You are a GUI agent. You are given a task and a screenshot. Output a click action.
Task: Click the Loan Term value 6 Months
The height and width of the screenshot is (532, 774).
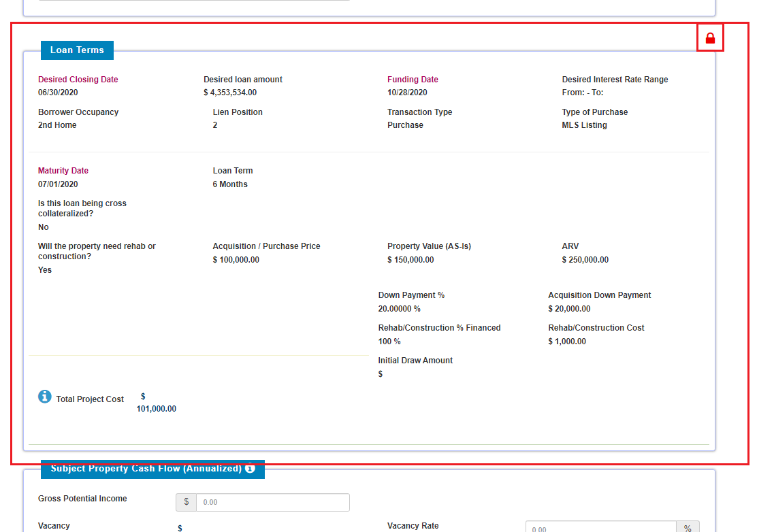coord(230,184)
